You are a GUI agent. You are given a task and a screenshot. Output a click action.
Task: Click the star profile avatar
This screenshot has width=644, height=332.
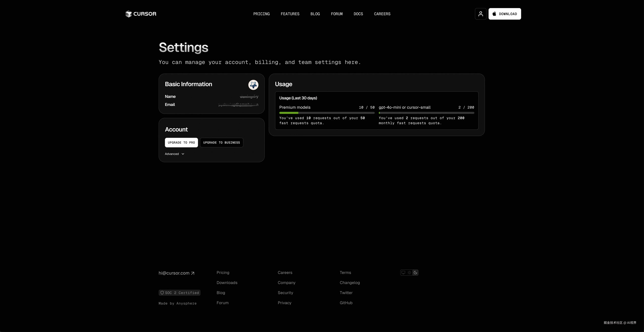coord(253,85)
